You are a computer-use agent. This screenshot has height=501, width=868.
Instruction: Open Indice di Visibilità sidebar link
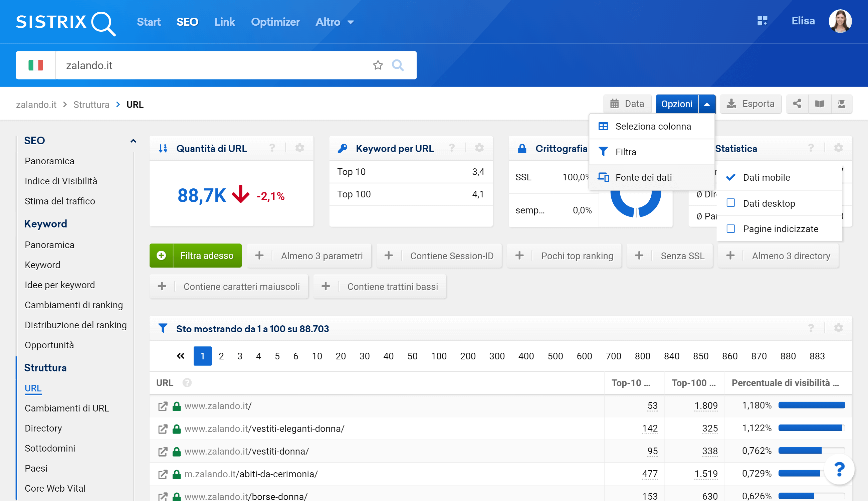coord(61,181)
